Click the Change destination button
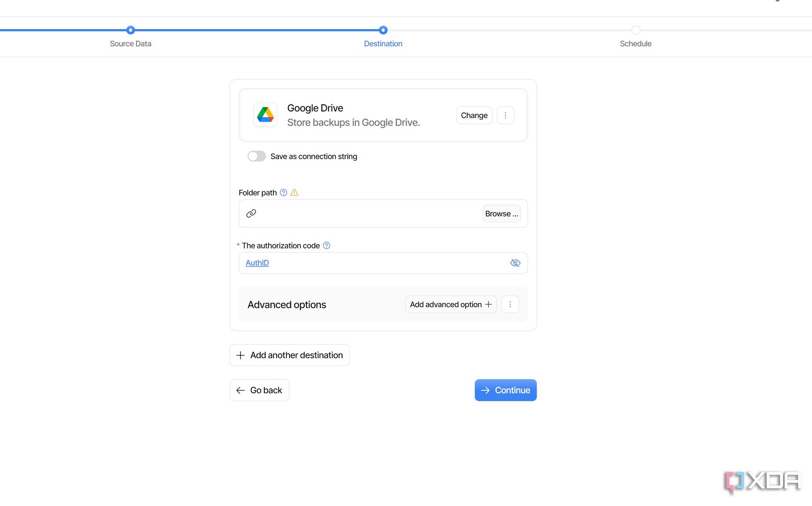The image size is (812, 506). point(474,115)
